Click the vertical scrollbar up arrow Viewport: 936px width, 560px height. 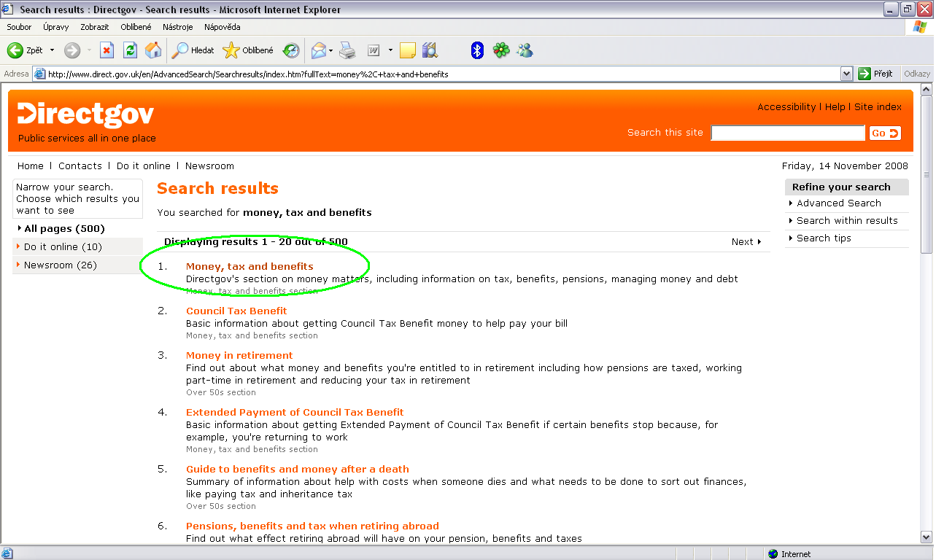click(x=927, y=90)
